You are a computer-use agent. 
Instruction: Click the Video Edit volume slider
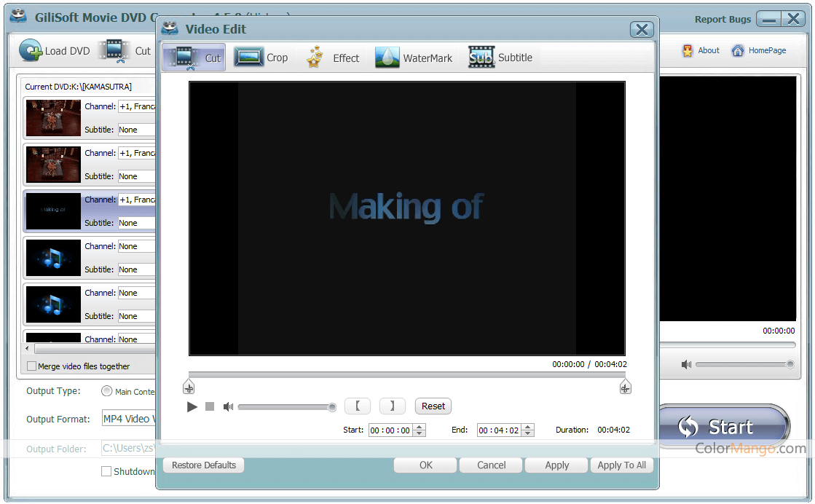287,407
